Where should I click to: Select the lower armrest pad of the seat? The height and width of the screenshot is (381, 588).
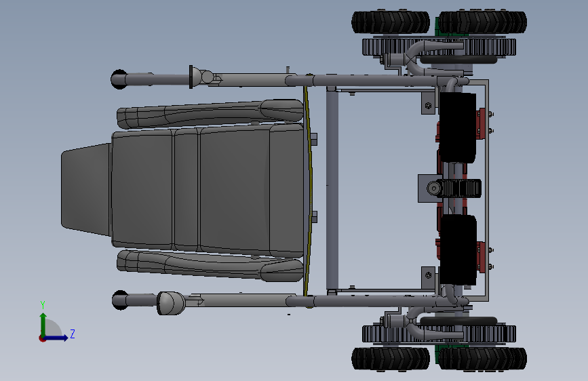(210, 266)
